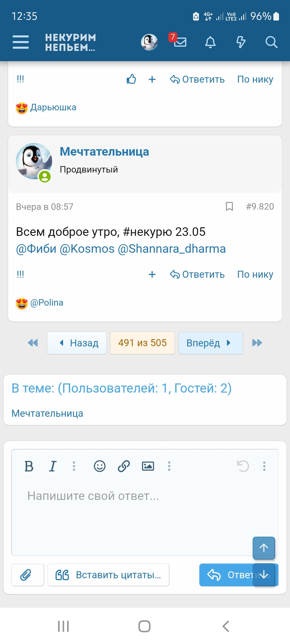290x644 pixels.
Task: Tap the lightning bolt new-posts icon
Action: click(x=241, y=42)
